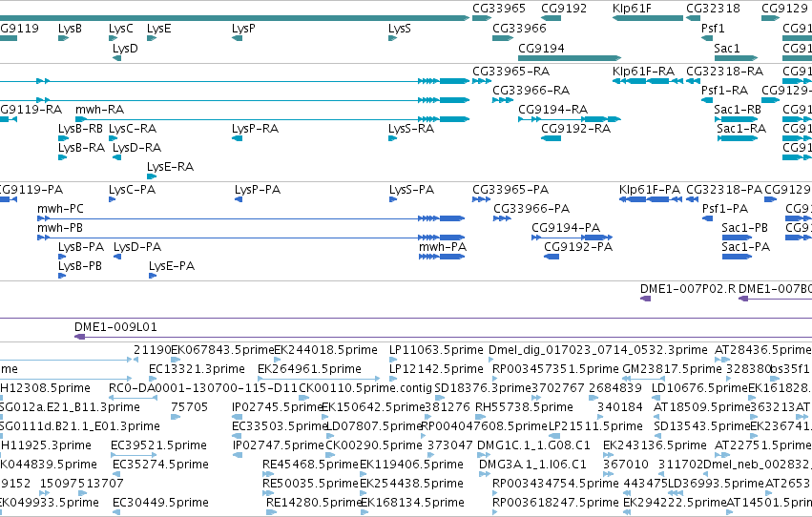
Task: Select the mwh-PA protein label
Action: pyautogui.click(x=442, y=247)
